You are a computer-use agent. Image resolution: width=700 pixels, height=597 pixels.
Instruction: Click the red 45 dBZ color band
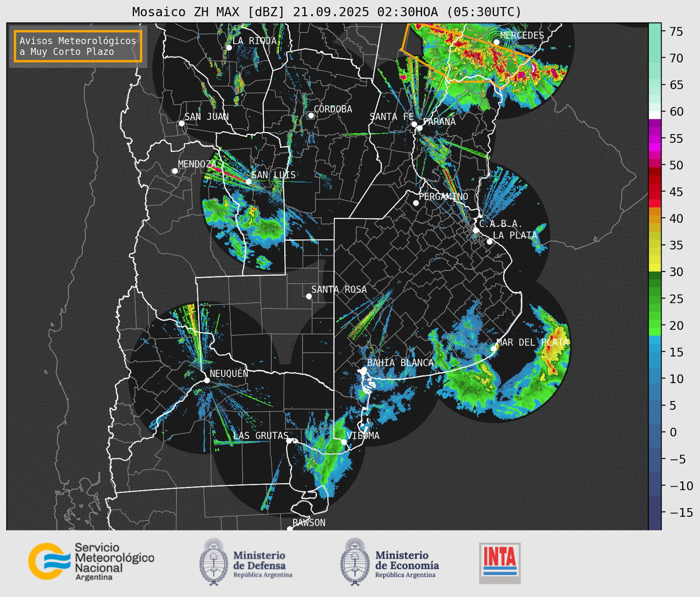click(x=655, y=192)
